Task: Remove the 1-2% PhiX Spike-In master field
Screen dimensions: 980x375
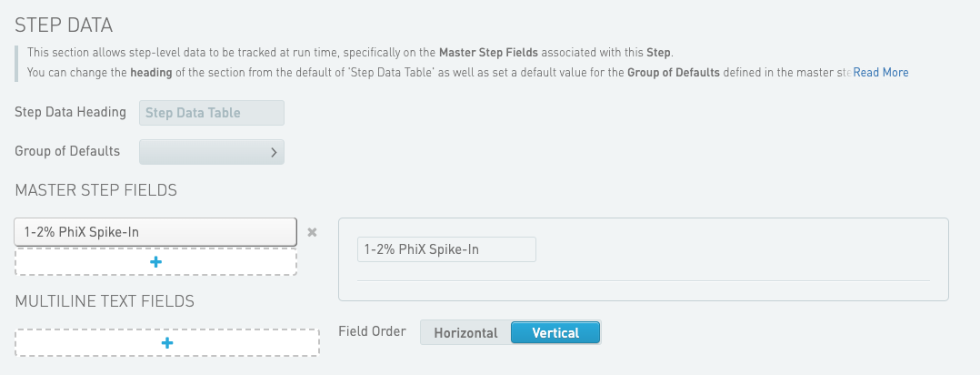Action: (312, 232)
